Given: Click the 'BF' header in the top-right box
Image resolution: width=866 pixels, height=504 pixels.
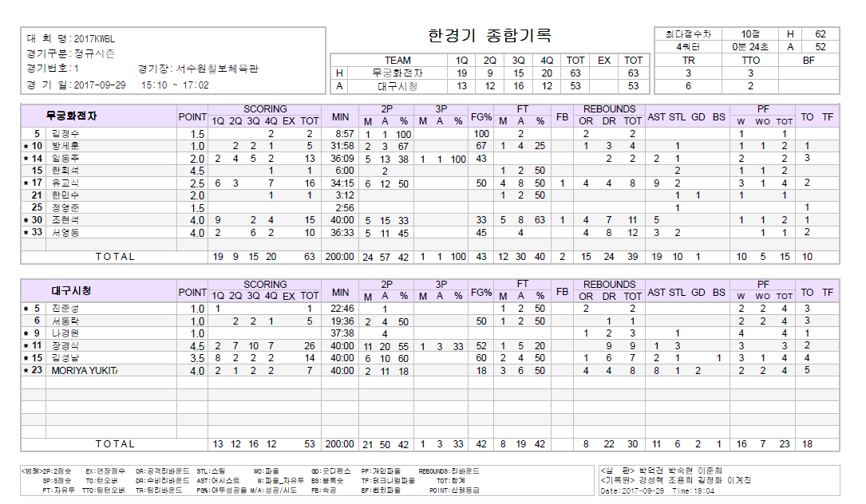Looking at the screenshot, I should (809, 60).
